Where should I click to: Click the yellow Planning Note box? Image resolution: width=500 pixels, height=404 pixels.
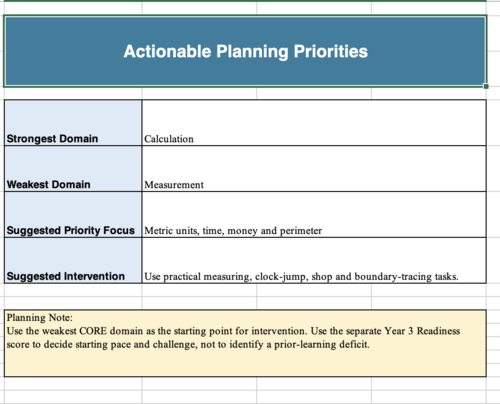point(245,343)
